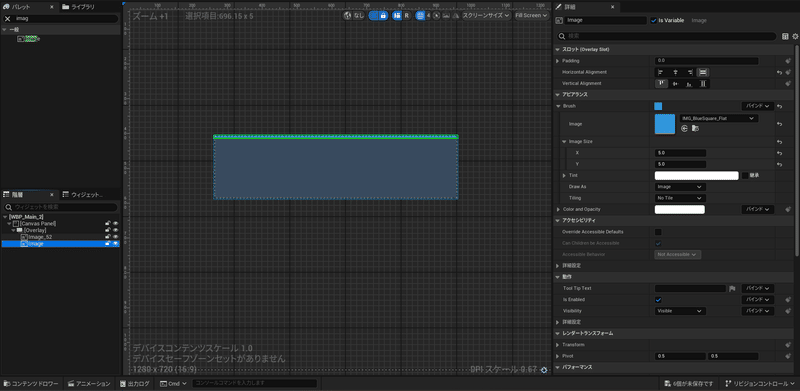Set Horizontal Alignment to center
Viewport: 800px width, 391px height.
click(676, 72)
